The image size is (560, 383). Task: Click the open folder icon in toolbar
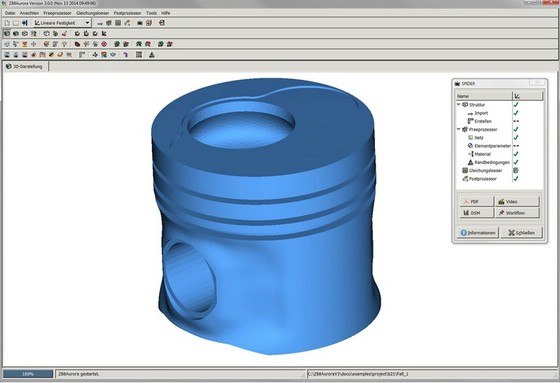coord(16,23)
